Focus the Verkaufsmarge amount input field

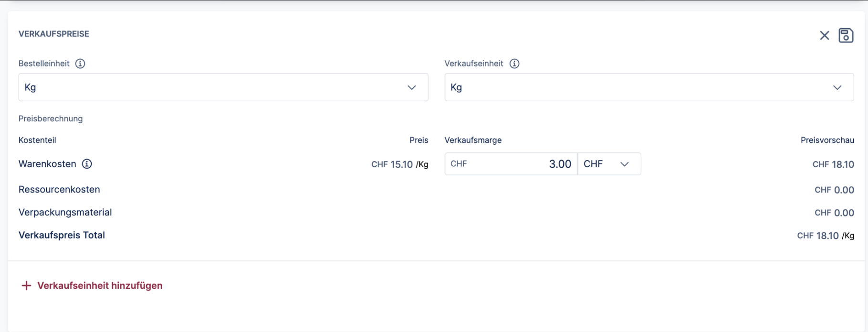coord(511,164)
